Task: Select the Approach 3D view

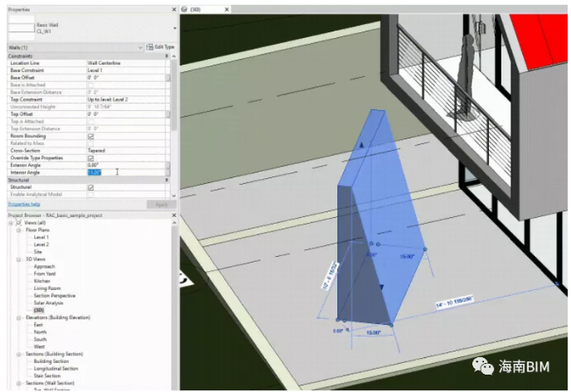Action: (x=45, y=266)
